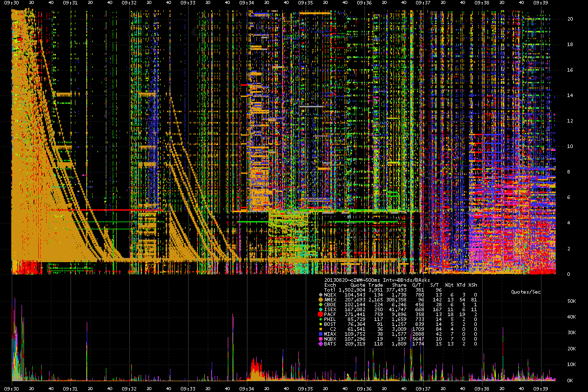Screen dimensions: 588x392
Task: Select the BOST exchange name
Action: click(x=330, y=324)
